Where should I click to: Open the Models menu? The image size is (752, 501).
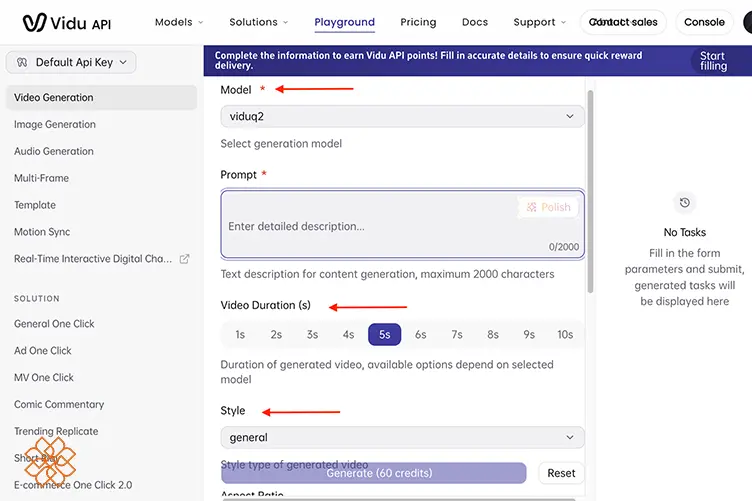tap(179, 22)
